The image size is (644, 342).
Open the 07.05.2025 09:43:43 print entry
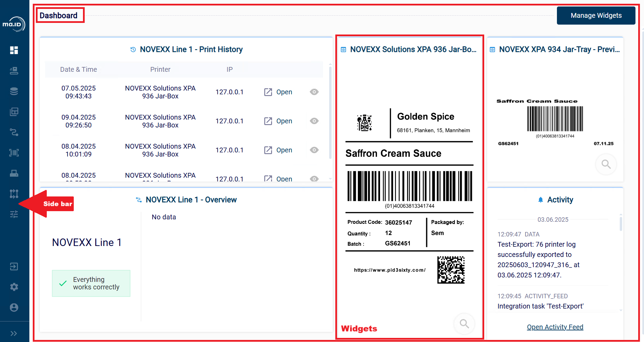point(278,92)
